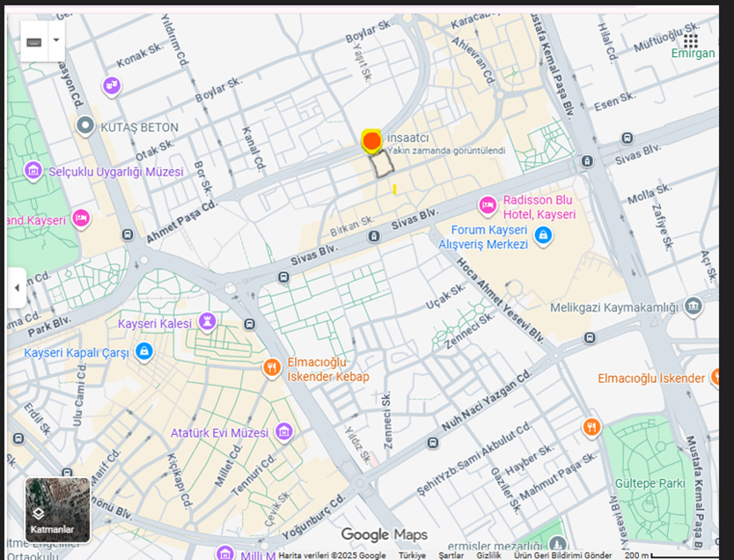
Task: Open the input tools dropdown arrow
Action: coord(56,41)
